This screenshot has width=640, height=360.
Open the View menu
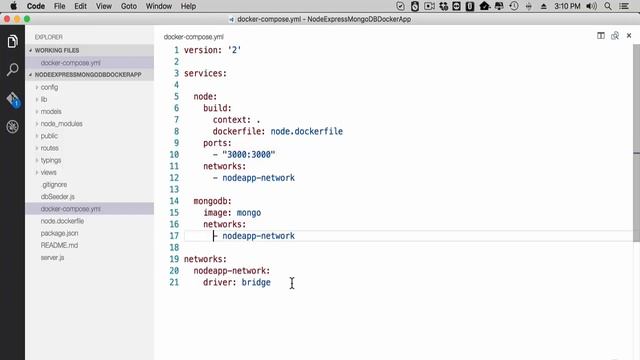[x=104, y=6]
